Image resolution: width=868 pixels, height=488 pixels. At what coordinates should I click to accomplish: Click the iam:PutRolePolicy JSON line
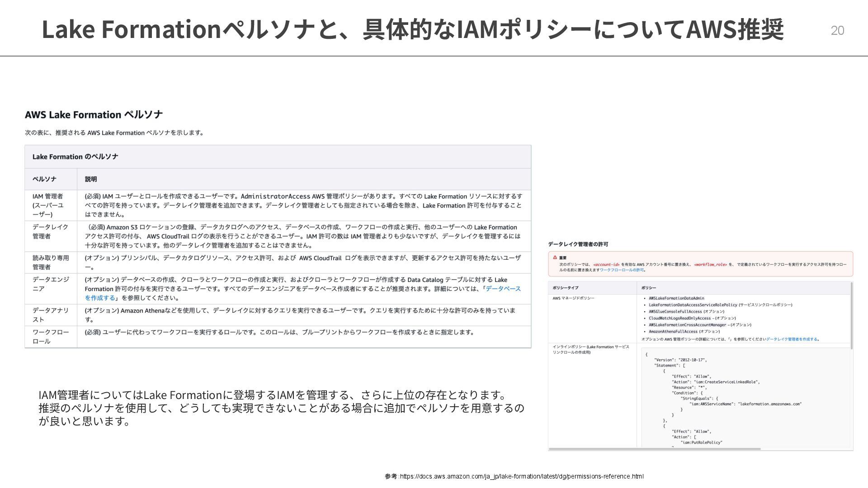click(701, 442)
